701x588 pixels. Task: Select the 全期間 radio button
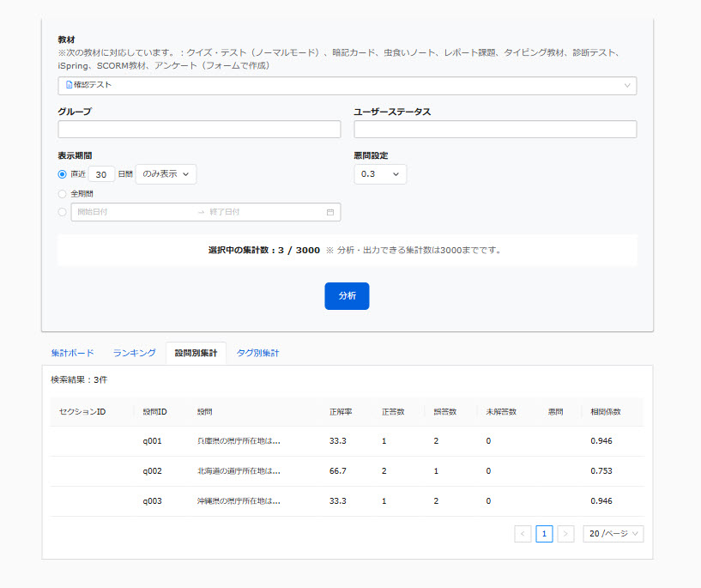coord(62,194)
